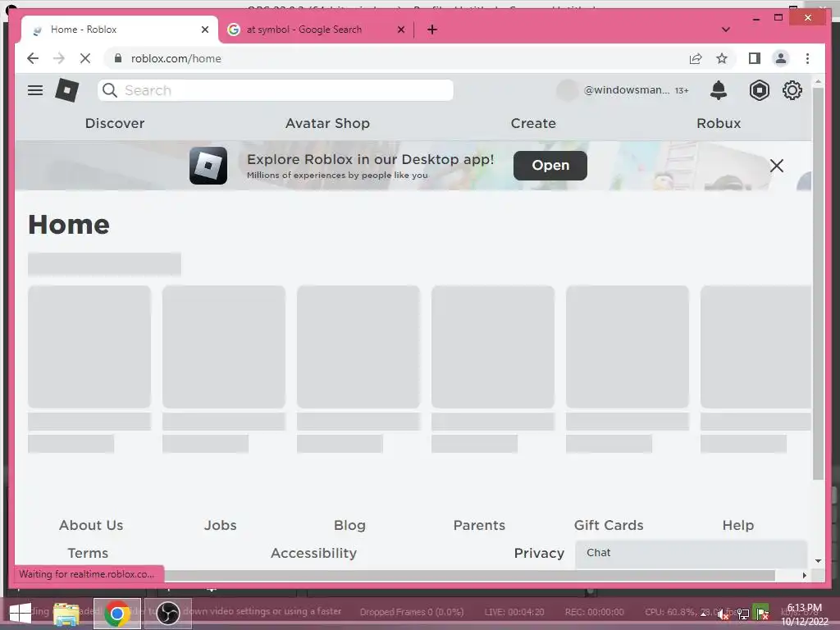Open File Explorer from the taskbar

coord(66,614)
